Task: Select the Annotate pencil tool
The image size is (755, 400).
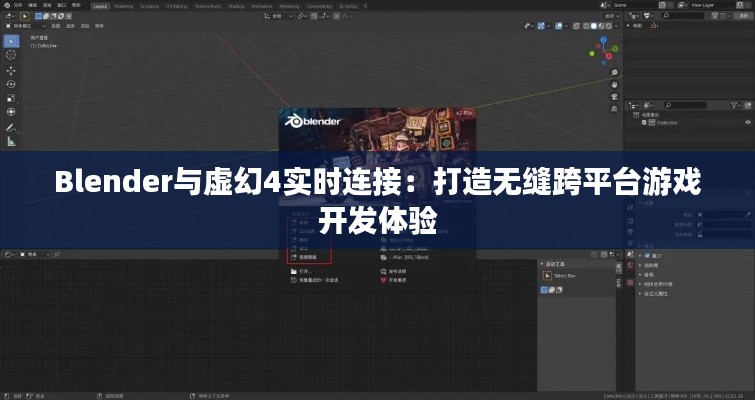Action: [11, 128]
